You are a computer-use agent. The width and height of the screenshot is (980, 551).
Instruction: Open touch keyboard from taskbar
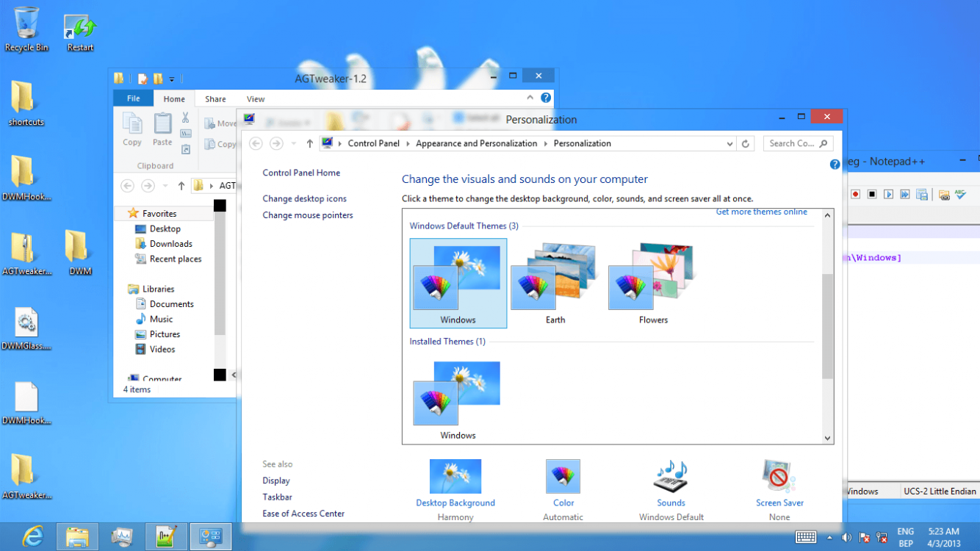806,537
